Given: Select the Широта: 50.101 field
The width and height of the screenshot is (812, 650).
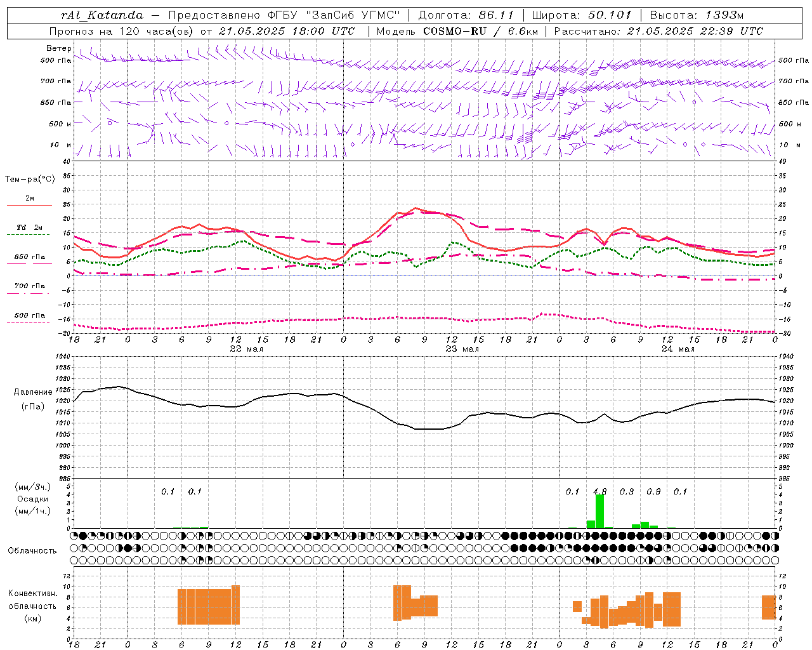Looking at the screenshot, I should coord(582,15).
